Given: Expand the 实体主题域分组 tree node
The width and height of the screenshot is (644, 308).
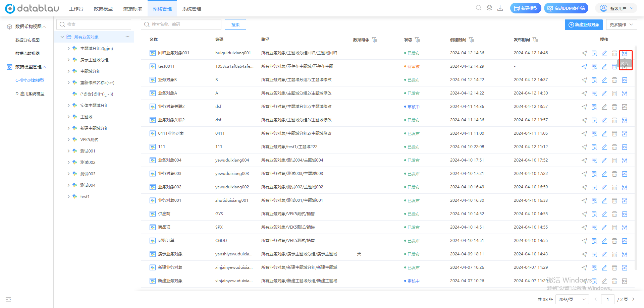Looking at the screenshot, I should [x=68, y=106].
